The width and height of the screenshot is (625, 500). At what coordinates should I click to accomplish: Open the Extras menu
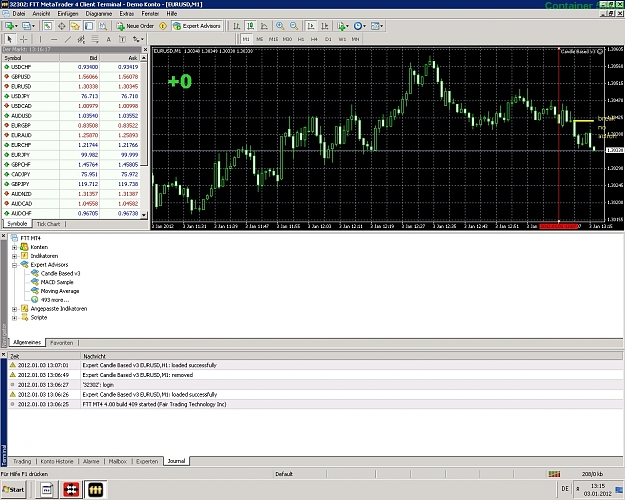(127, 14)
